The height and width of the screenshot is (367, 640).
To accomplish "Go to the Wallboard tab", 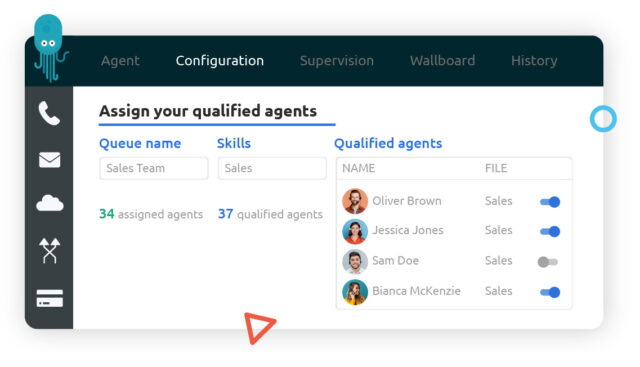I will [442, 60].
